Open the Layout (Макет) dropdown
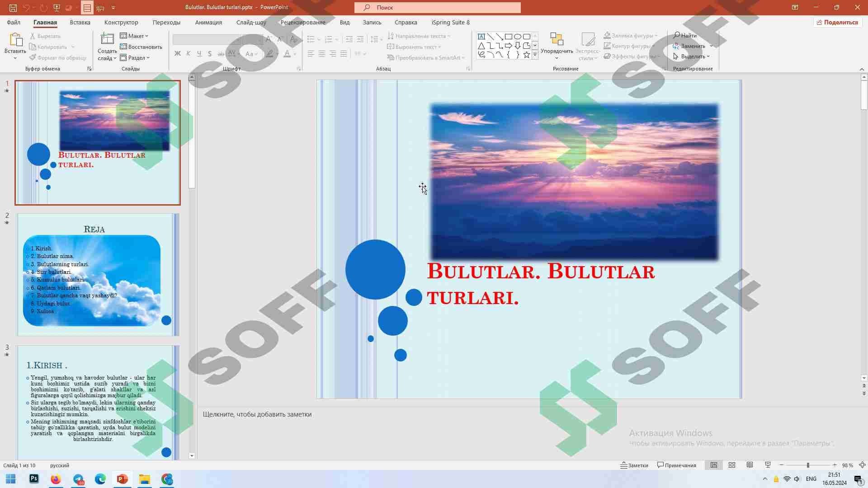Image resolution: width=868 pixels, height=488 pixels. click(134, 36)
